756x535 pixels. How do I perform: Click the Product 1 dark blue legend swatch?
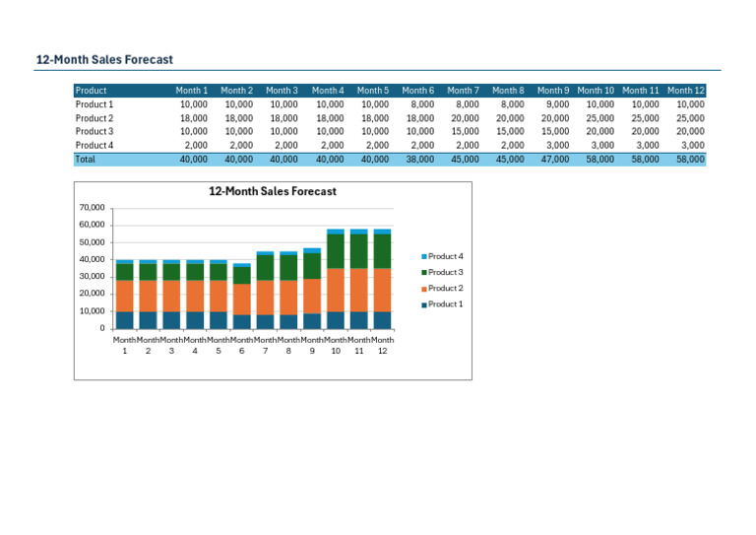(424, 304)
